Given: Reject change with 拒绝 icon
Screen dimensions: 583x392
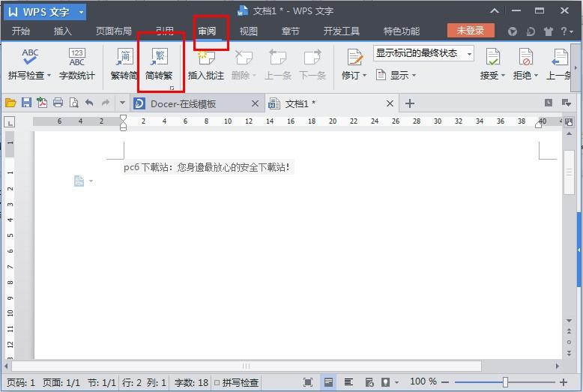Looking at the screenshot, I should [x=526, y=58].
